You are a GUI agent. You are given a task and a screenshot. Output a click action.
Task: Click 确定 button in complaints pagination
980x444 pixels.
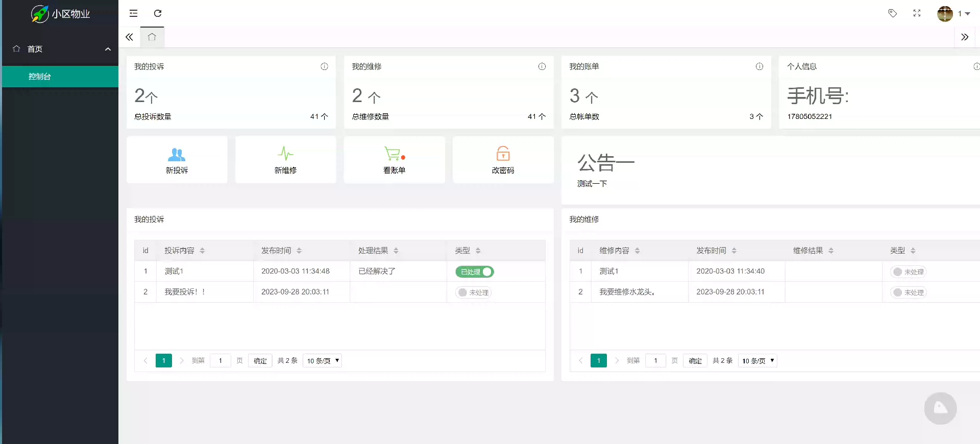(260, 361)
